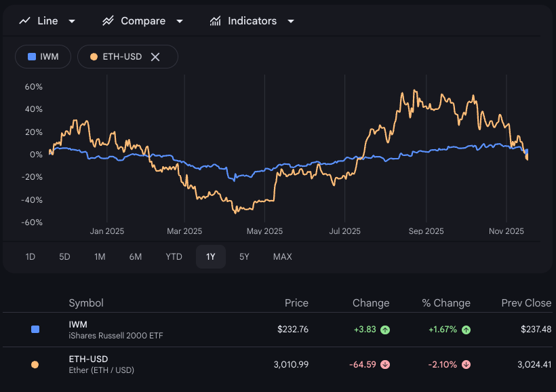The height and width of the screenshot is (392, 556).
Task: Open the ETH-USD symbol link in table
Action: click(88, 359)
